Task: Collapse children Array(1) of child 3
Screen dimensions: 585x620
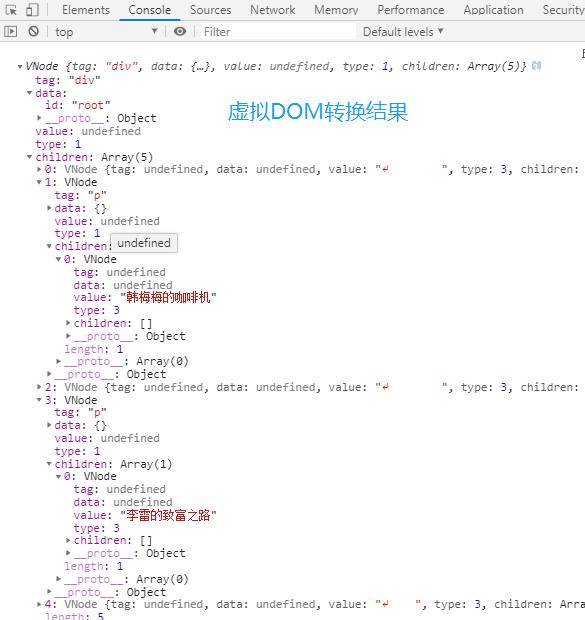Action: click(x=49, y=464)
